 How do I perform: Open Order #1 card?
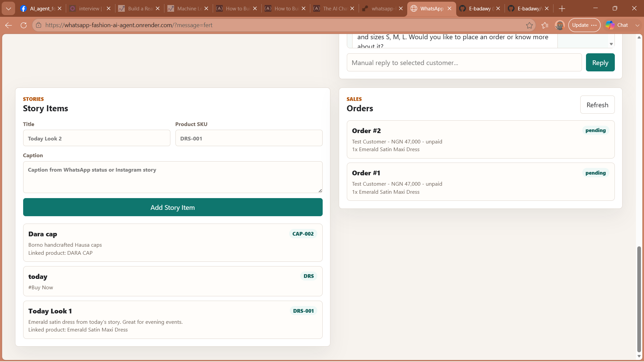click(x=481, y=182)
